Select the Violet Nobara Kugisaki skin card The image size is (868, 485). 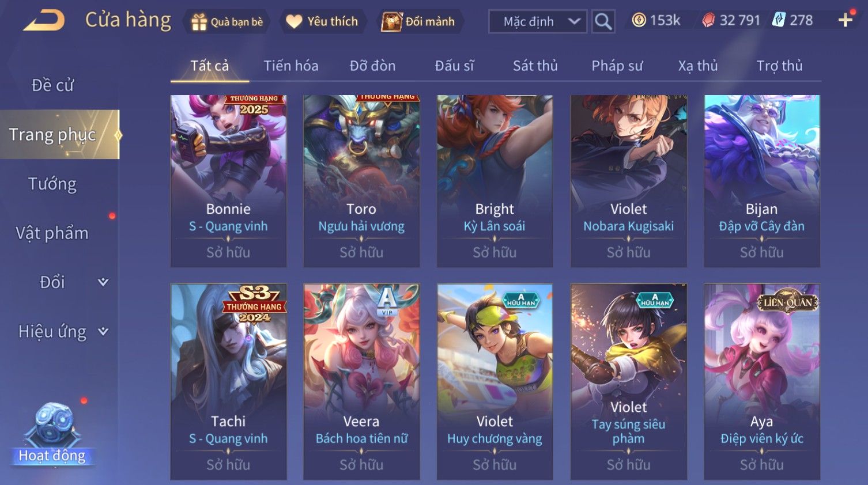click(x=628, y=181)
